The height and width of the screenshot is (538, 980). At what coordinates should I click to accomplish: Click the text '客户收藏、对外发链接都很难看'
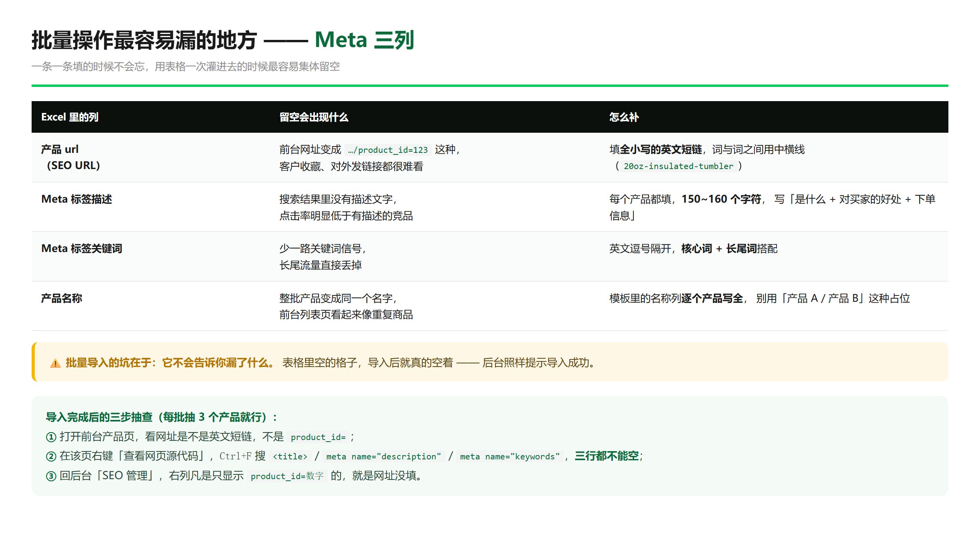click(351, 166)
